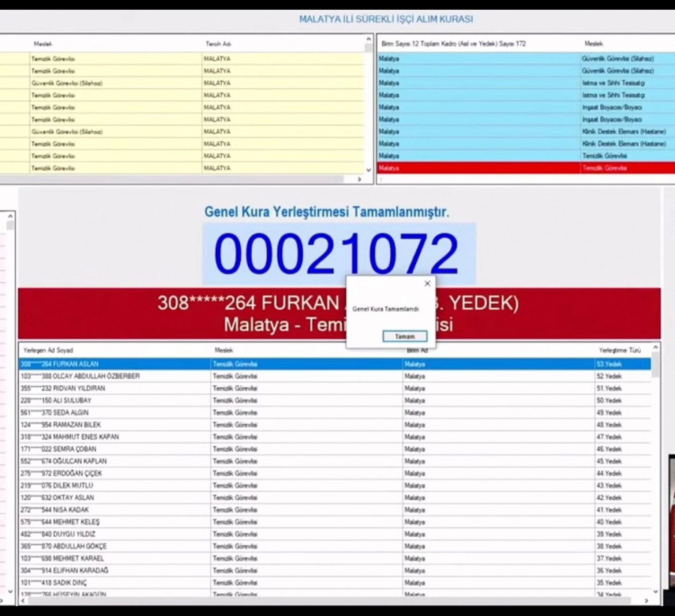Click up arrow of results list scrollbar
Viewport: 675px width, 616px height.
[655, 347]
